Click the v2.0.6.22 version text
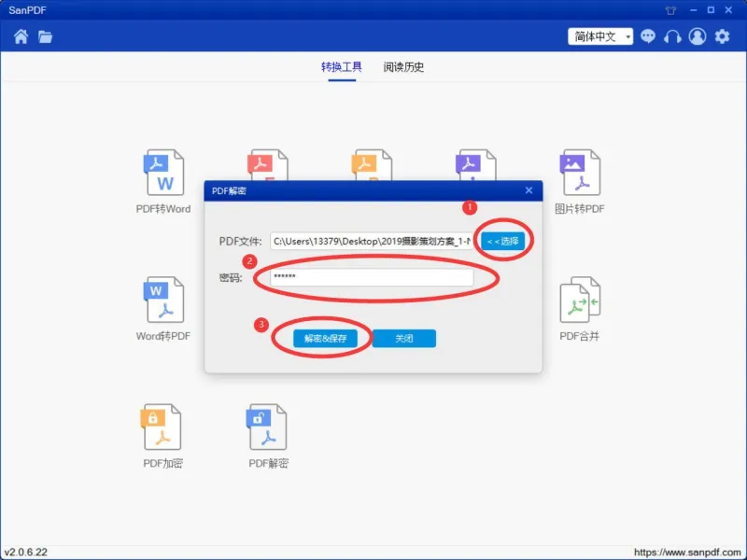Viewport: 747px width, 560px height. point(26,553)
